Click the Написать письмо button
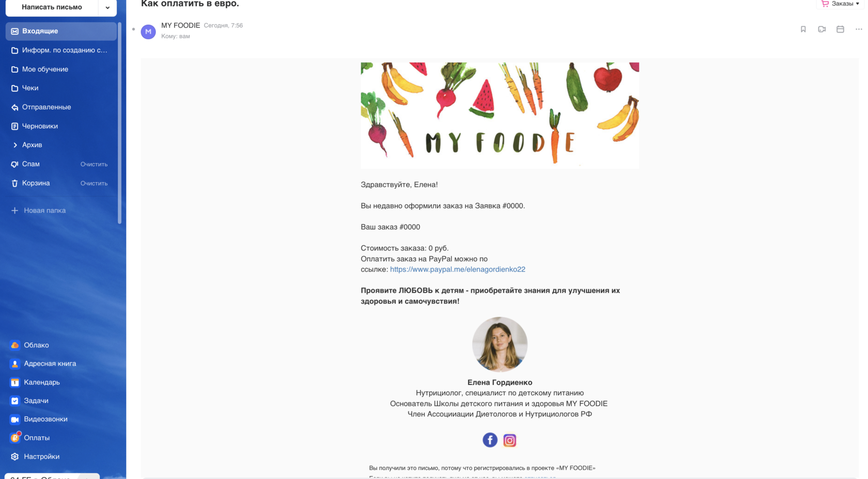The height and width of the screenshot is (479, 868). coord(52,7)
